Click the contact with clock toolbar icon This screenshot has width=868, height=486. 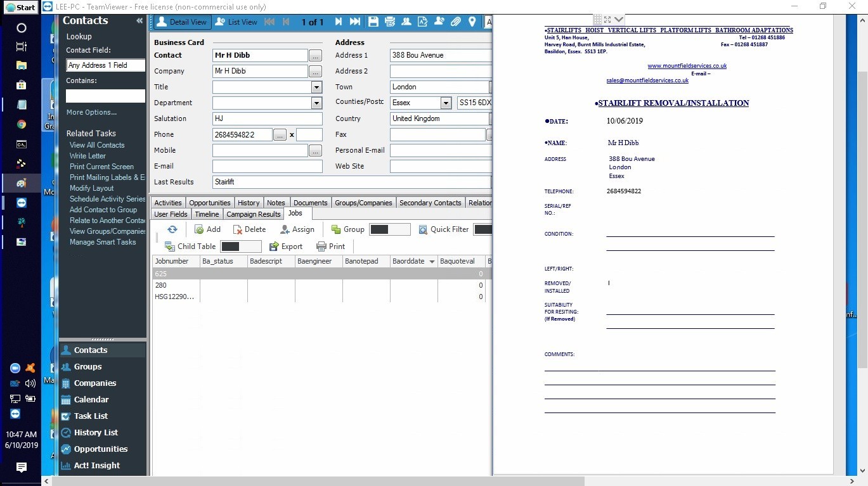[x=439, y=22]
